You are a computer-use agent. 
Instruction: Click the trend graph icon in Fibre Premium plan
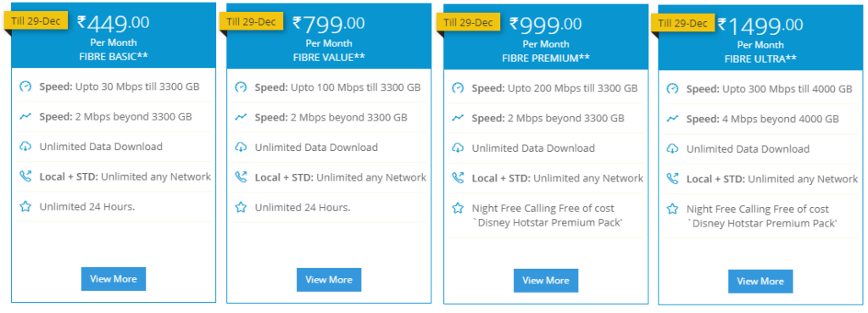457,118
